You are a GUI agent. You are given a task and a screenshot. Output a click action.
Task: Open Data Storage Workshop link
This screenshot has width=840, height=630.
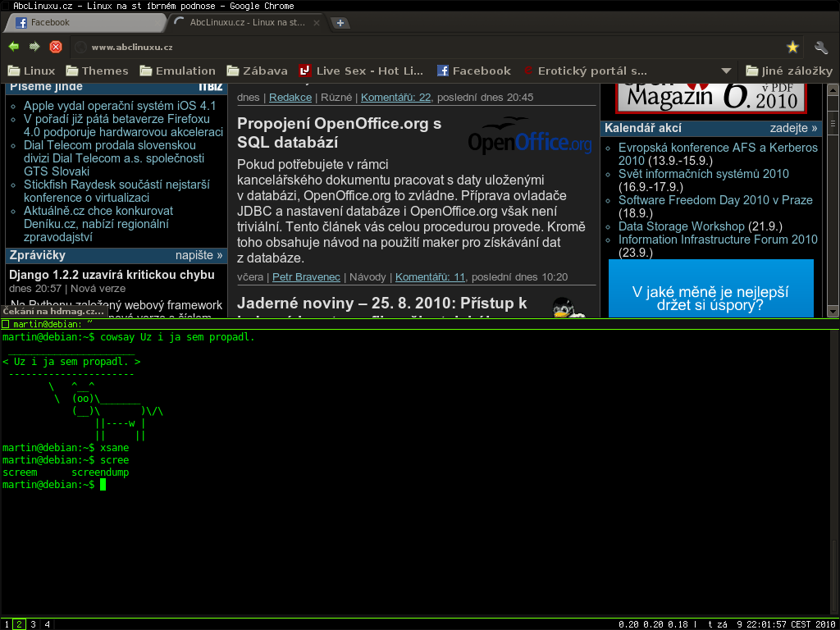682,226
